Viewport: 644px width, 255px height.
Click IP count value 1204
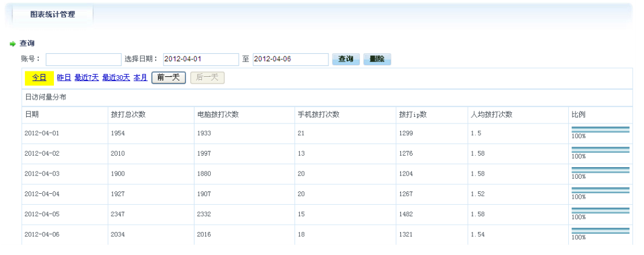point(406,174)
